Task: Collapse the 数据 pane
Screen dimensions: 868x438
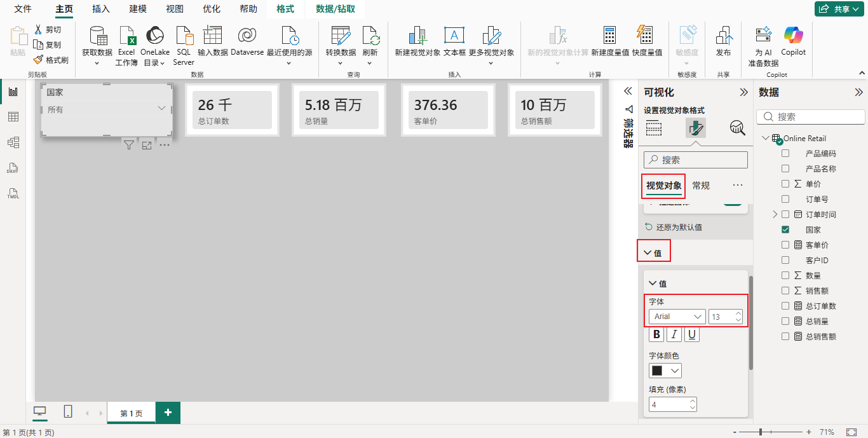Action: (858, 92)
